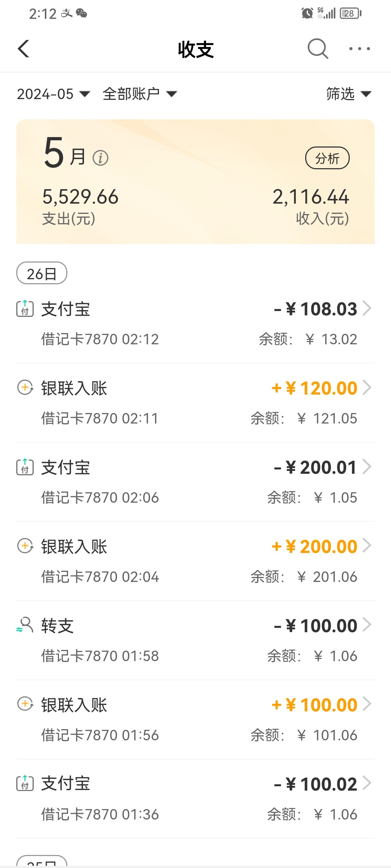Open the three-dot more options menu
The image size is (391, 868).
(359, 48)
